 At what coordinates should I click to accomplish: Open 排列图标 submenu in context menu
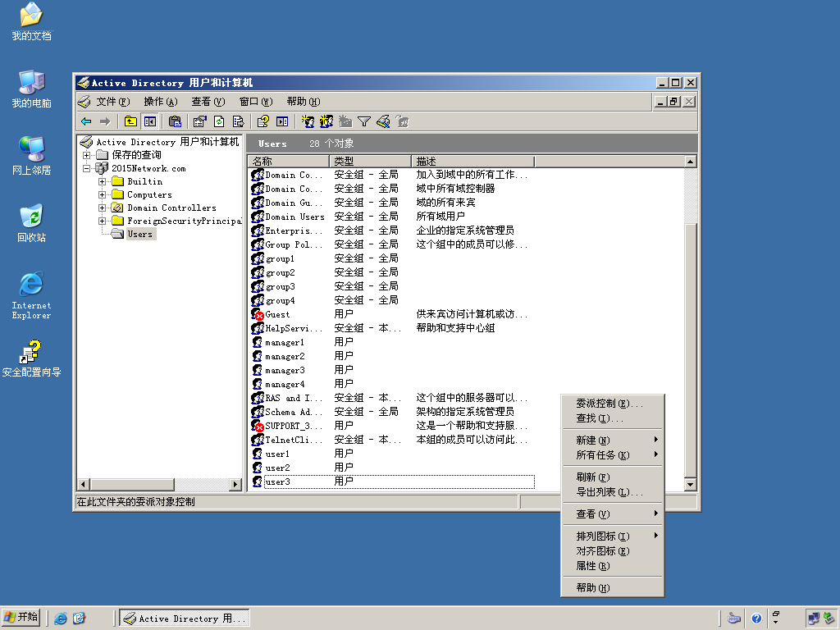(x=612, y=536)
